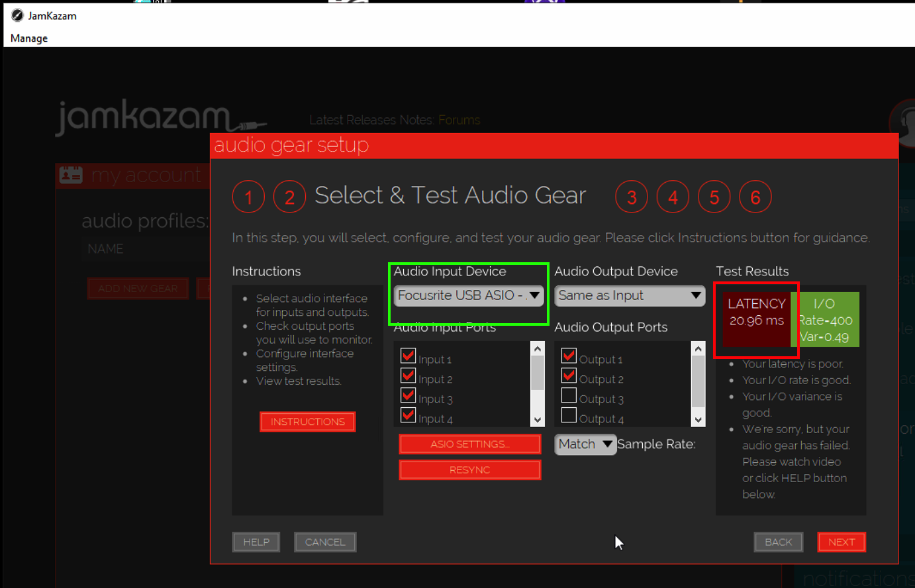Image resolution: width=915 pixels, height=588 pixels.
Task: Click step 6 circle in setup wizard
Action: pyautogui.click(x=755, y=197)
